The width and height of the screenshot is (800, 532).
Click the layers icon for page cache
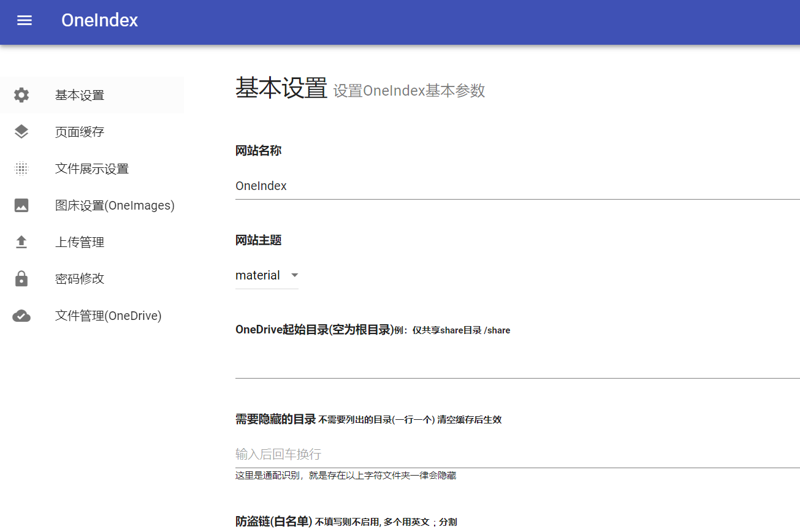[21, 132]
